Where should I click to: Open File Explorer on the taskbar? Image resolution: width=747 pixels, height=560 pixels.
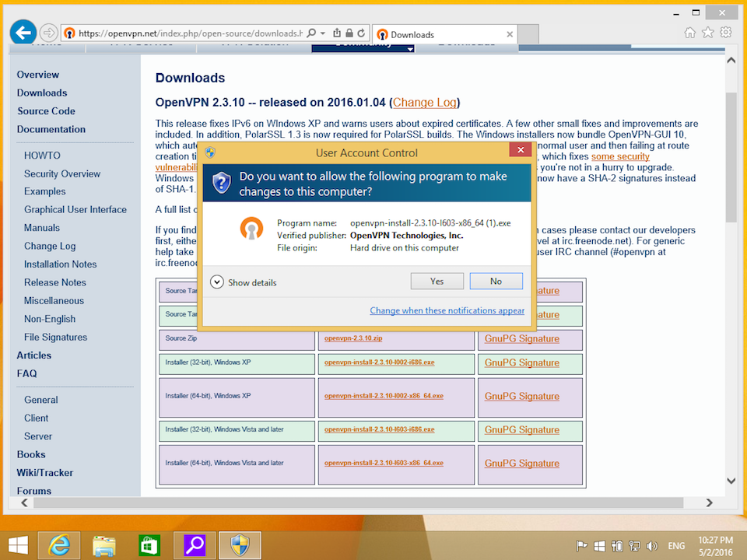[x=103, y=545]
